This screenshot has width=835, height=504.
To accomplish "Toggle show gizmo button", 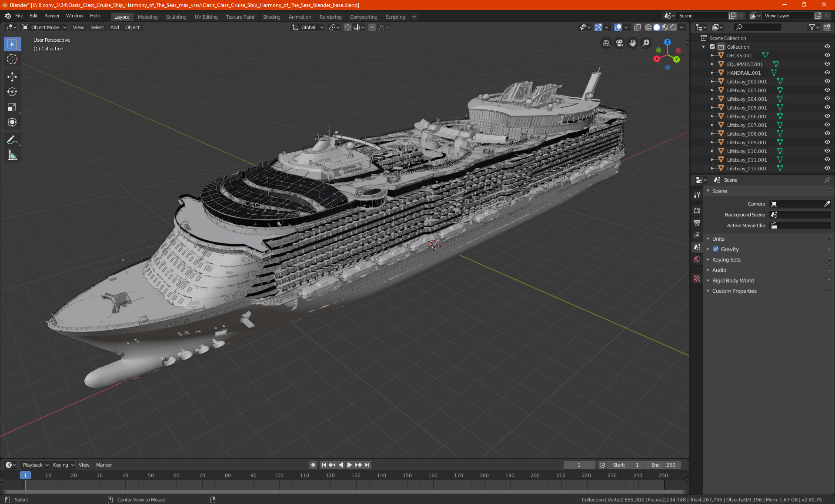I will pyautogui.click(x=598, y=27).
